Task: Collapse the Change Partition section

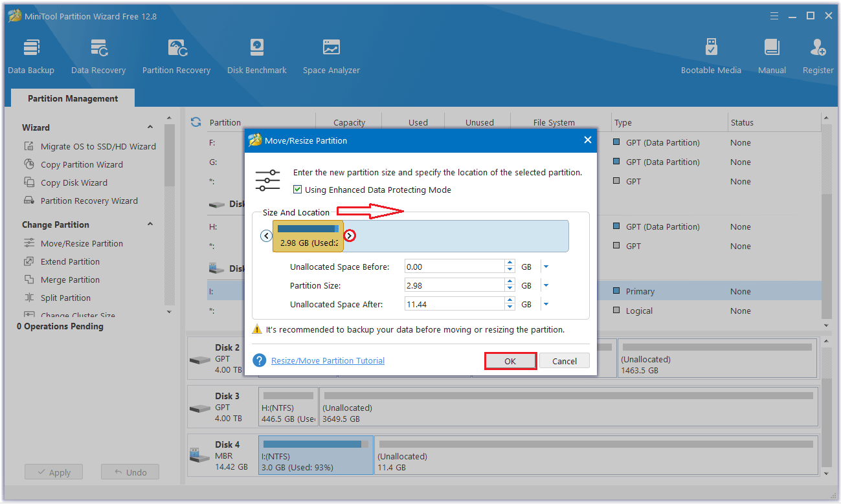Action: click(150, 225)
